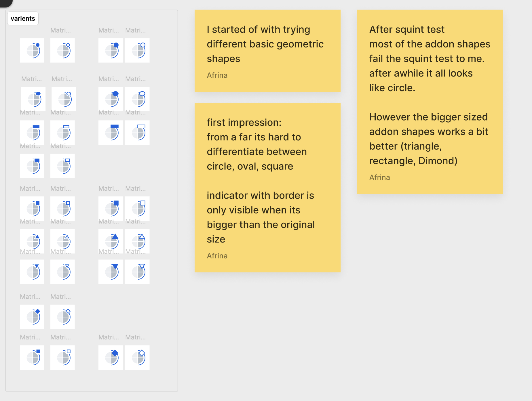This screenshot has width=532, height=401.
Task: Click the small outlined downward triangle icon
Action: tap(62, 272)
